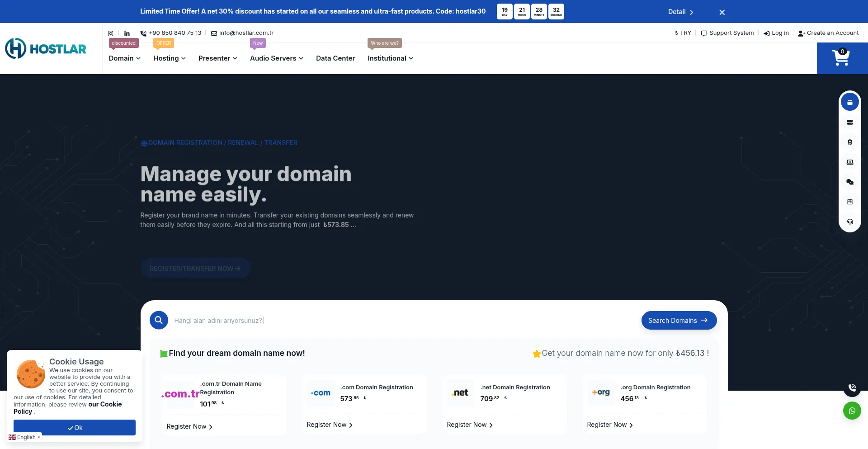Accept cookies with the Ok button
The image size is (868, 449).
75,427
